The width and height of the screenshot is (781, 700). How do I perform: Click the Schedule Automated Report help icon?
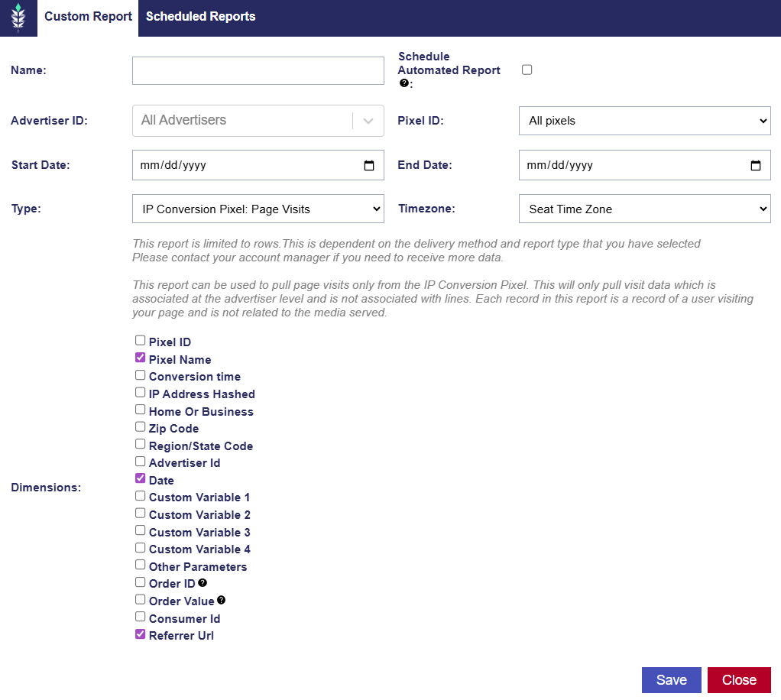click(x=403, y=83)
